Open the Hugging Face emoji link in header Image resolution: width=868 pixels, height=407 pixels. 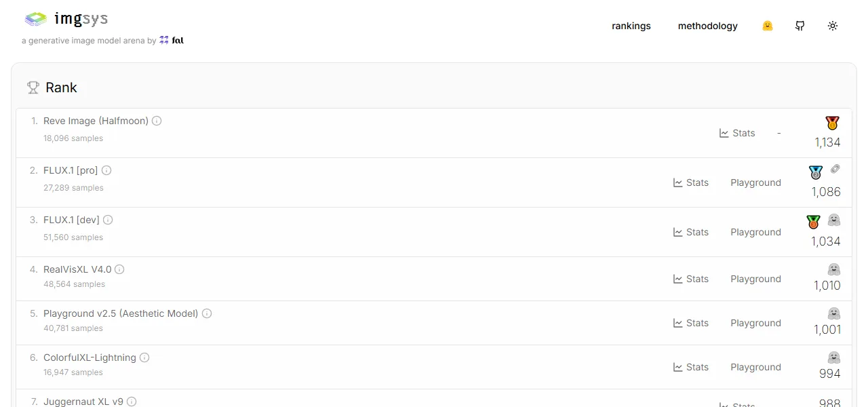pos(768,26)
